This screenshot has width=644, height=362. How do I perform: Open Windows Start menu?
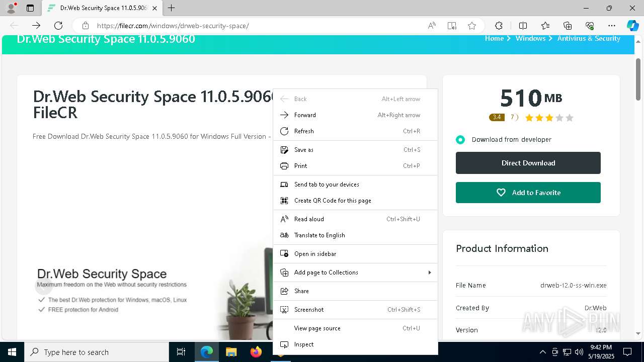12,352
